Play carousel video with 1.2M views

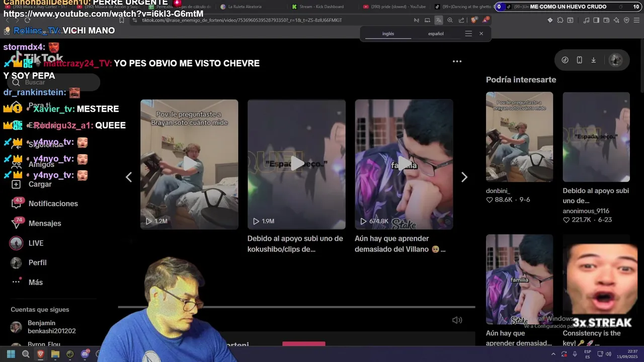click(189, 164)
